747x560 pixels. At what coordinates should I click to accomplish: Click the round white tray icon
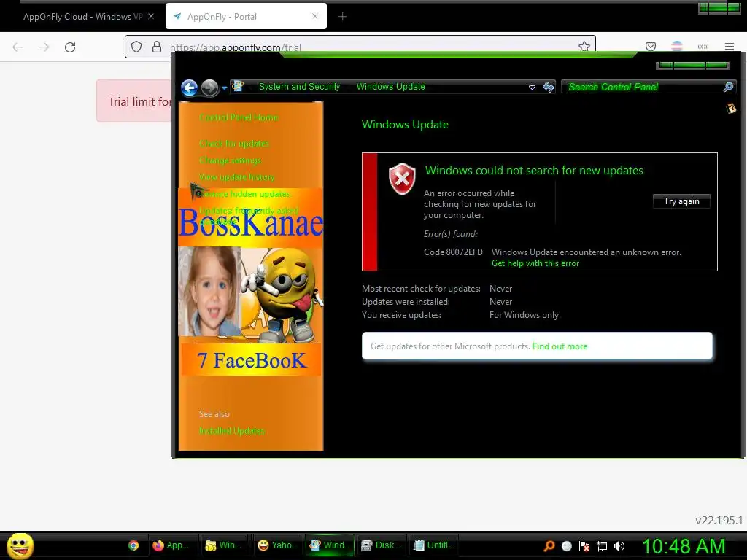coord(566,546)
